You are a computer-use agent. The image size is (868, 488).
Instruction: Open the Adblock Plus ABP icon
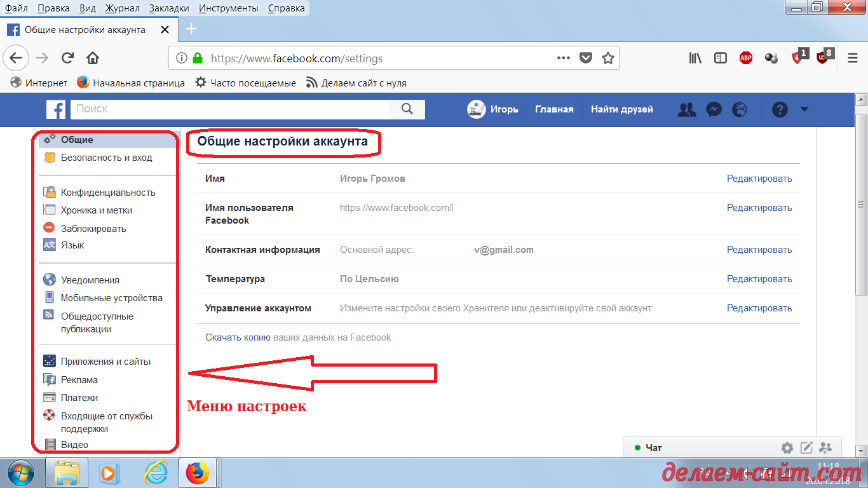coord(746,58)
